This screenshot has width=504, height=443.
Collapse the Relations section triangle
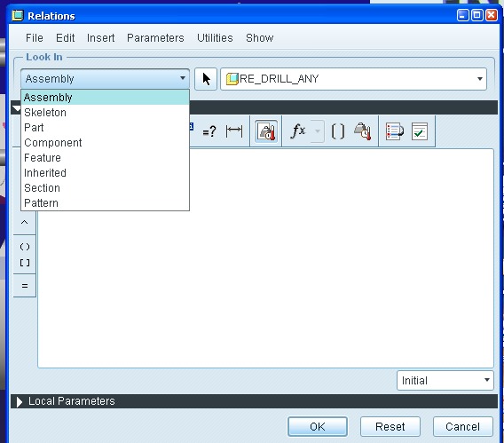point(16,108)
